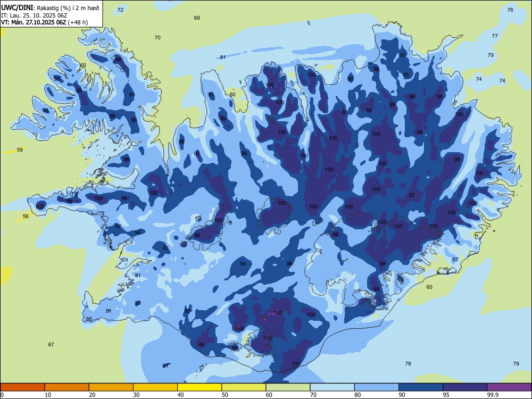Click the 0–10 dark orange legend swatch
Screen dimensions: 532x399
coord(23,387)
